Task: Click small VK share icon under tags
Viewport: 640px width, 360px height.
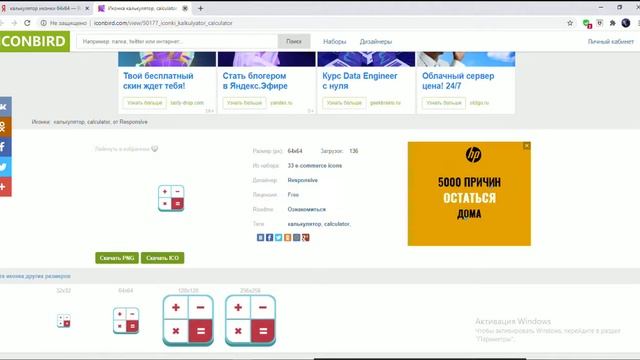Action: pyautogui.click(x=260, y=237)
